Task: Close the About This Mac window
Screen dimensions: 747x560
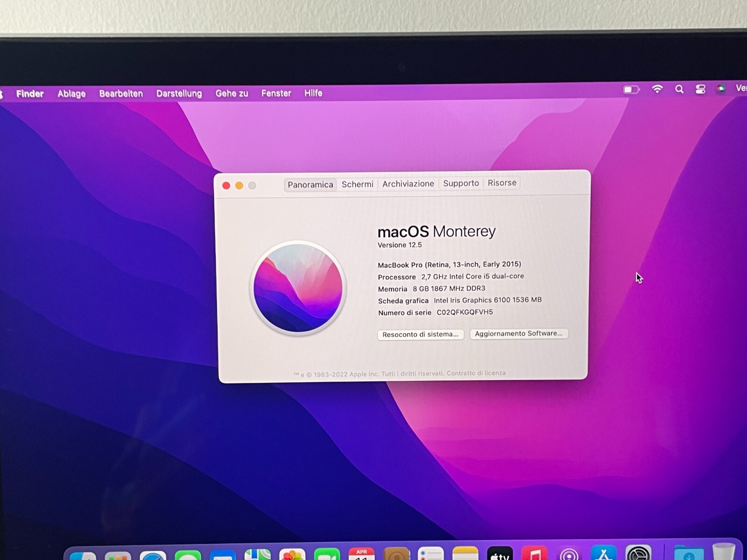Action: pos(226,186)
